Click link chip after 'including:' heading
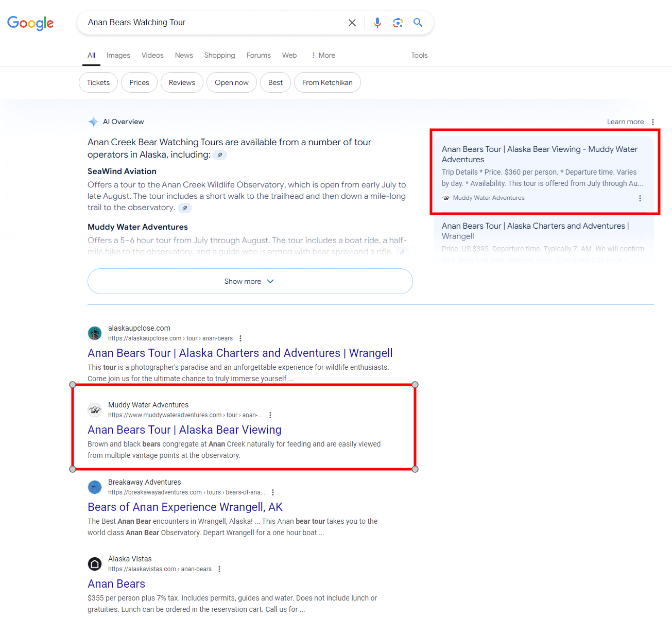 pos(220,155)
